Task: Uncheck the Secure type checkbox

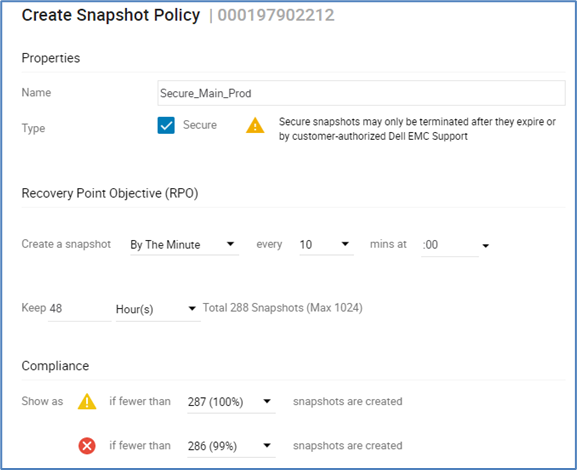Action: (x=166, y=125)
